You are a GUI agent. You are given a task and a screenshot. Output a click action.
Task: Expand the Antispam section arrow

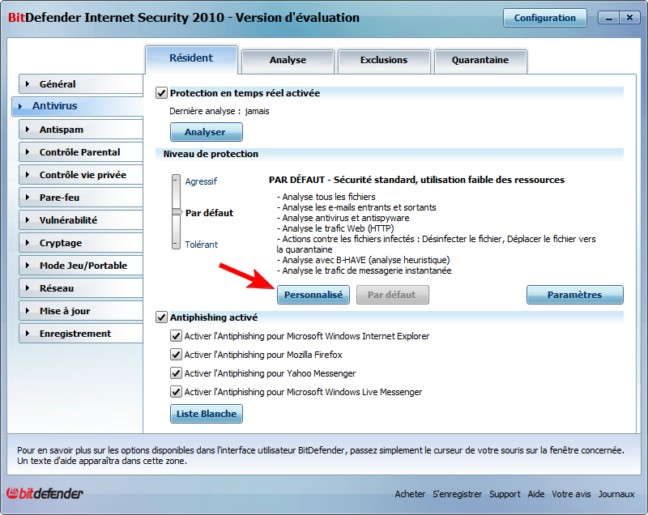27,129
